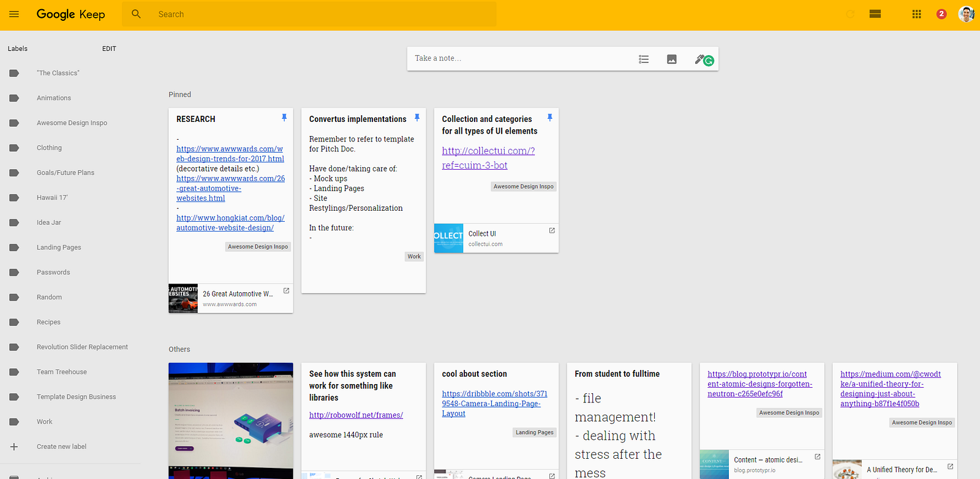Click EDIT to edit labels
This screenshot has width=980, height=479.
109,48
